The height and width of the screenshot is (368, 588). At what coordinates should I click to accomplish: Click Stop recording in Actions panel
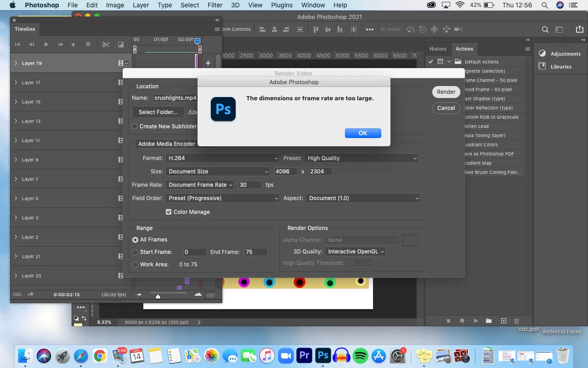coord(448,321)
